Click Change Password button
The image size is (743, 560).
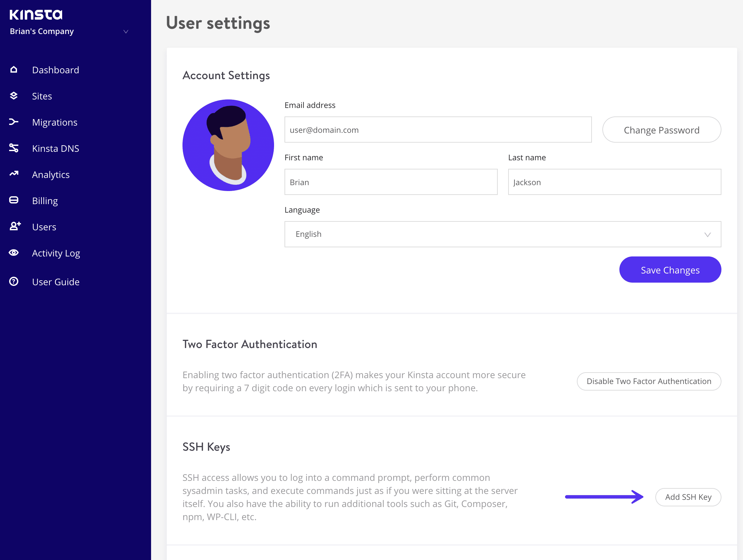[x=661, y=130]
